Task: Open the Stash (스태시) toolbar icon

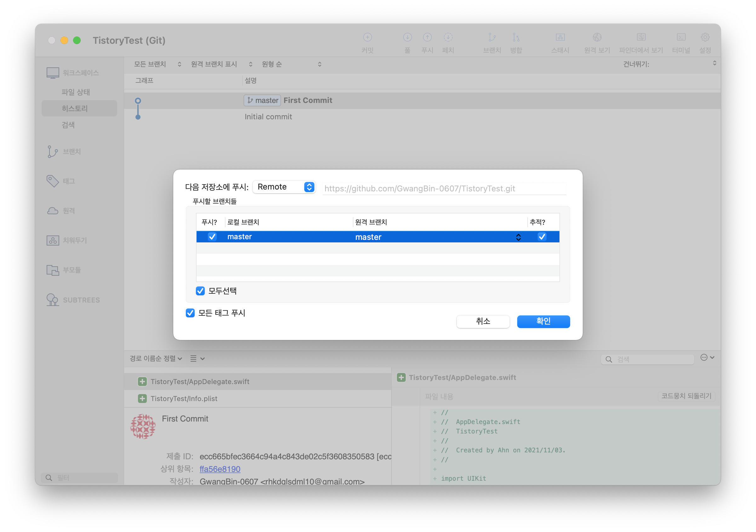Action: pyautogui.click(x=560, y=37)
